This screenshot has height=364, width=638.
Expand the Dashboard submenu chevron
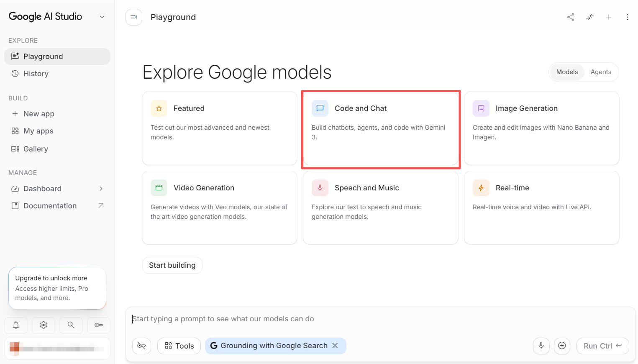point(101,189)
